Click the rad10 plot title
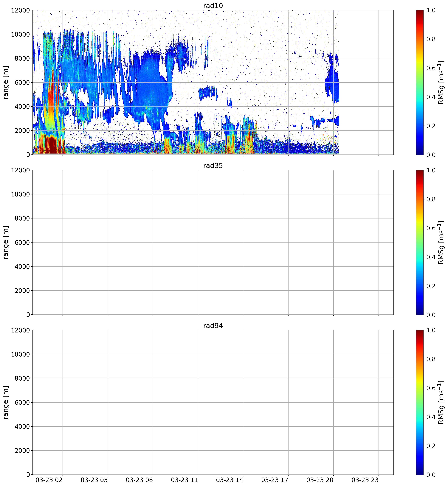The image size is (448, 486). [213, 6]
